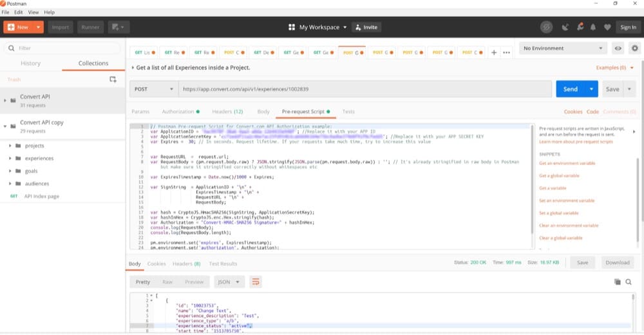Open the New button dropdown arrow

[x=38, y=27]
